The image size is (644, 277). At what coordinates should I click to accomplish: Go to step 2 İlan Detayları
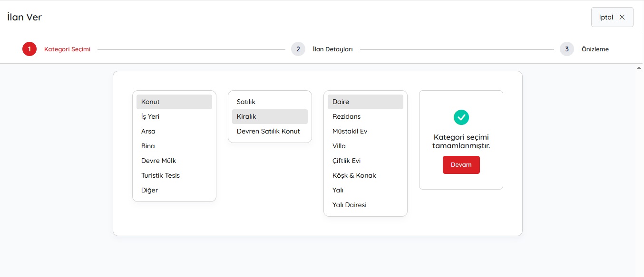point(298,49)
